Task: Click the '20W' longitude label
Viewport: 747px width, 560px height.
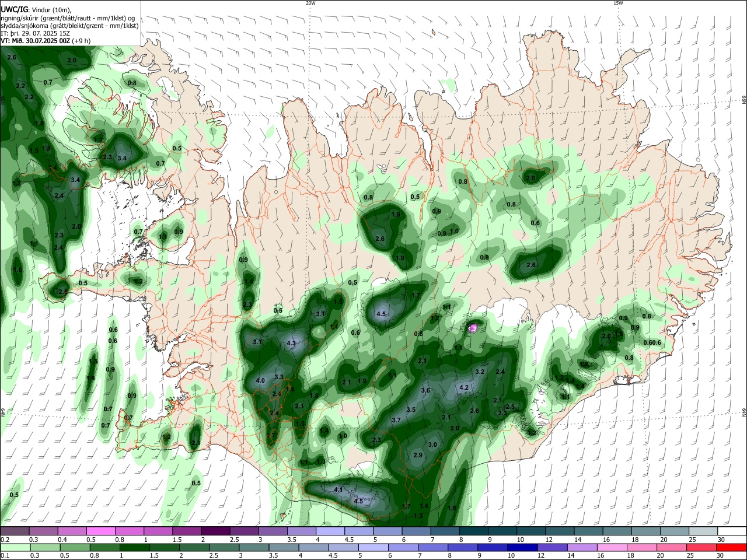Action: (310, 3)
